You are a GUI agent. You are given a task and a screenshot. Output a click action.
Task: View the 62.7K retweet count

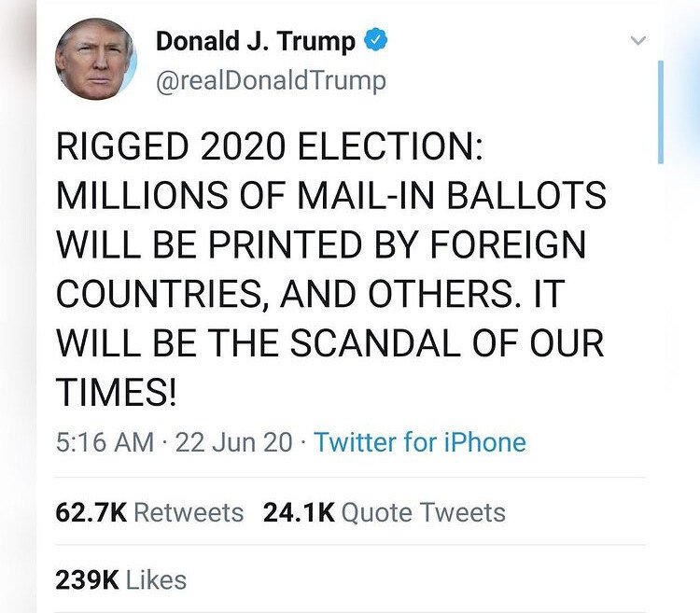pyautogui.click(x=91, y=512)
